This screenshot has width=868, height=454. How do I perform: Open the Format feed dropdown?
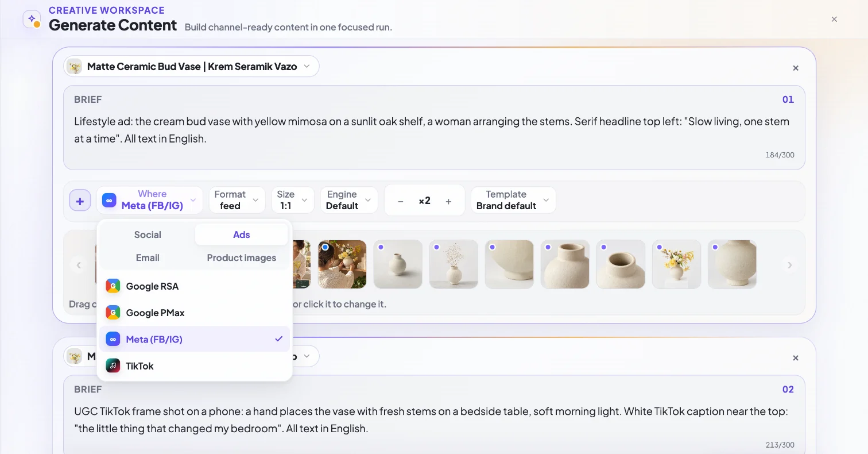point(237,200)
